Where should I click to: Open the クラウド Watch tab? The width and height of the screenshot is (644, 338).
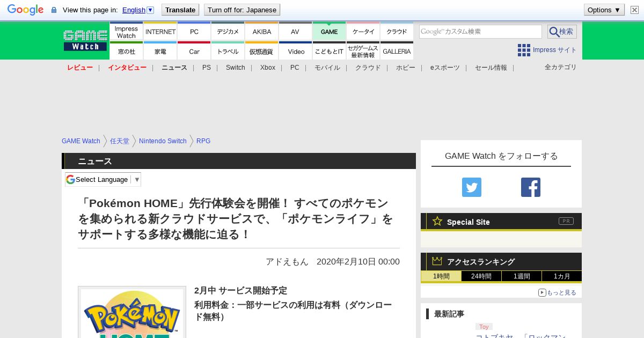(x=397, y=32)
